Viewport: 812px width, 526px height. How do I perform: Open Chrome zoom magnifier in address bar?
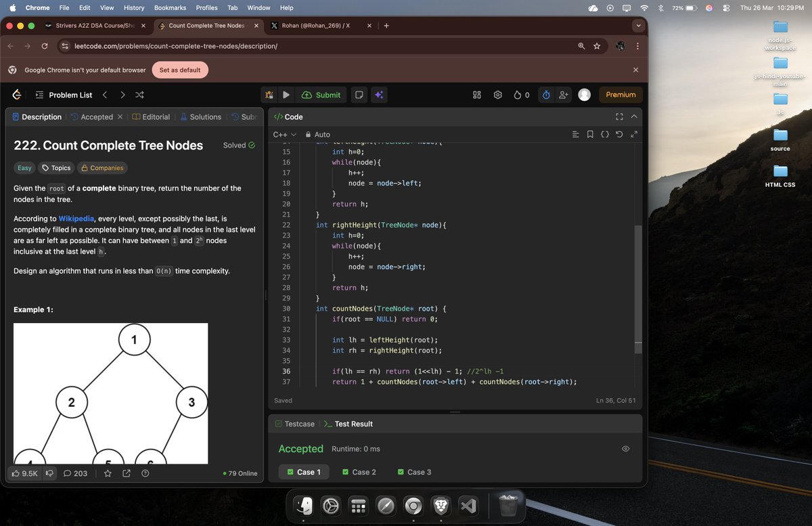tap(581, 46)
